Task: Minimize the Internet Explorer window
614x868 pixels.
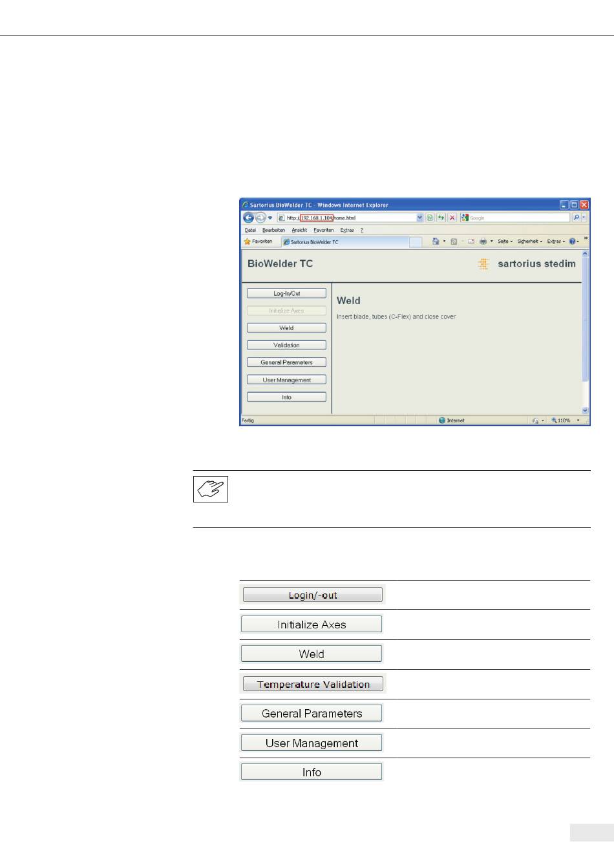Action: (564, 205)
